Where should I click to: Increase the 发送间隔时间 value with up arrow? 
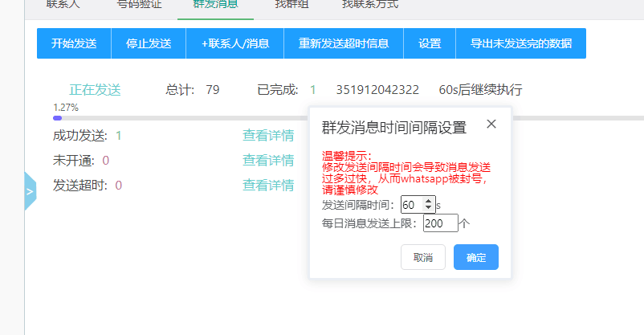point(429,201)
